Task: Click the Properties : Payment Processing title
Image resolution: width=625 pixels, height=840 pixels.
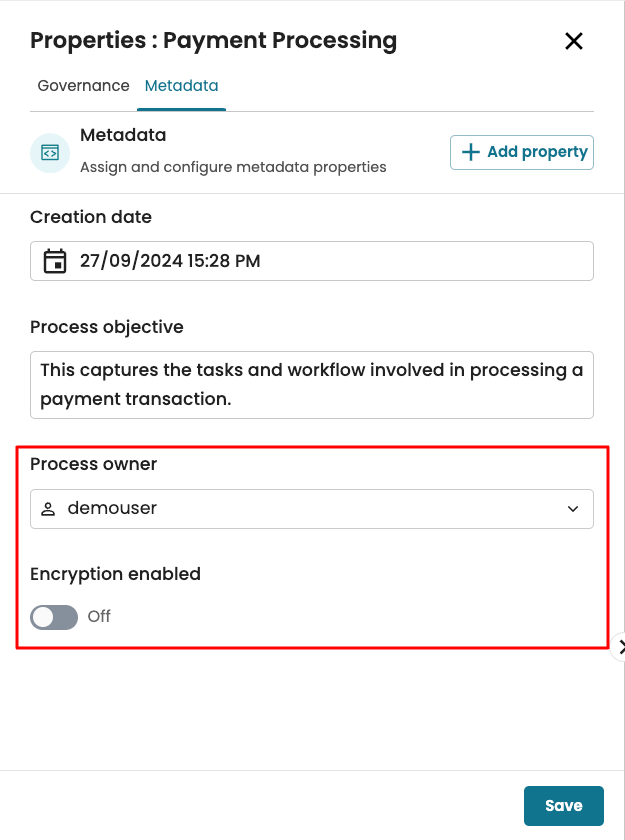Action: (x=213, y=41)
